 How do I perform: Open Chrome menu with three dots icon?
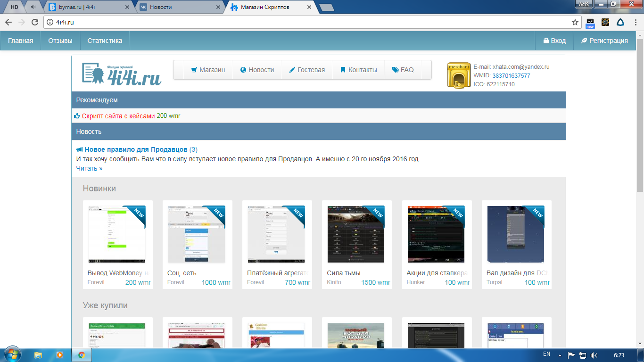pos(635,22)
